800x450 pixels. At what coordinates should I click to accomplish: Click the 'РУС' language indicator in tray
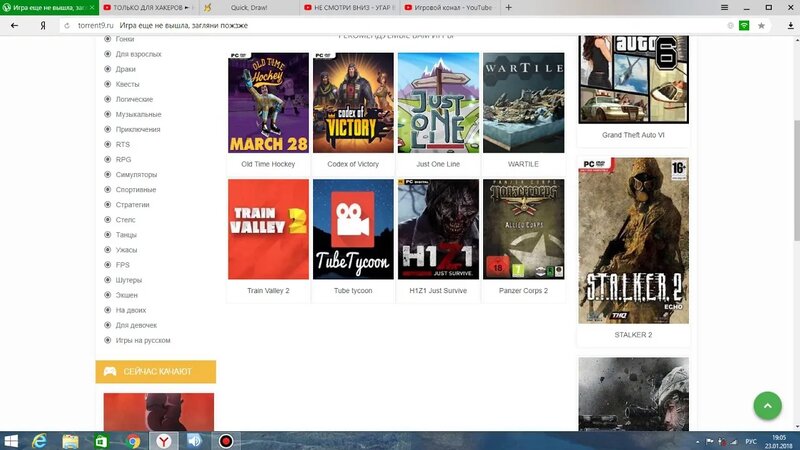click(x=751, y=441)
